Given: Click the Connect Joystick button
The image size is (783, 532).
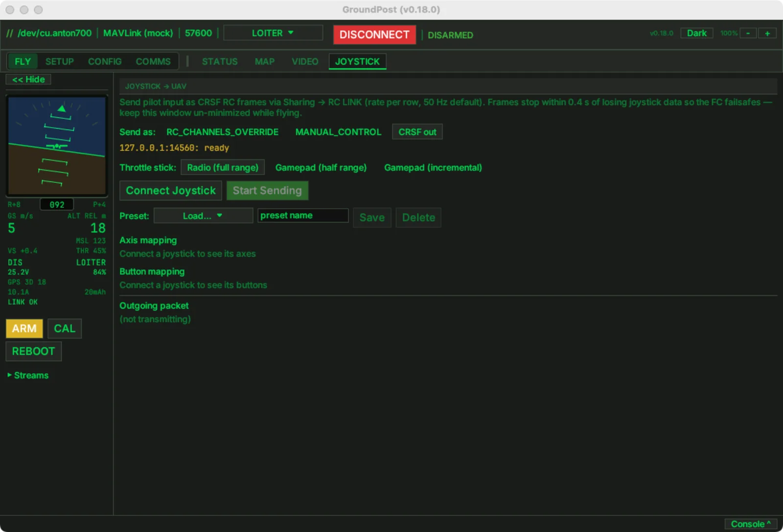Looking at the screenshot, I should point(171,191).
